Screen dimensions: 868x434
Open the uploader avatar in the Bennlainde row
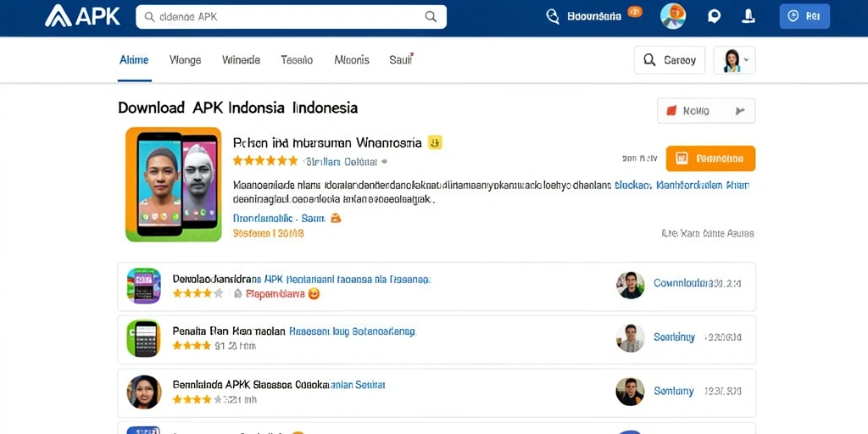tap(630, 392)
